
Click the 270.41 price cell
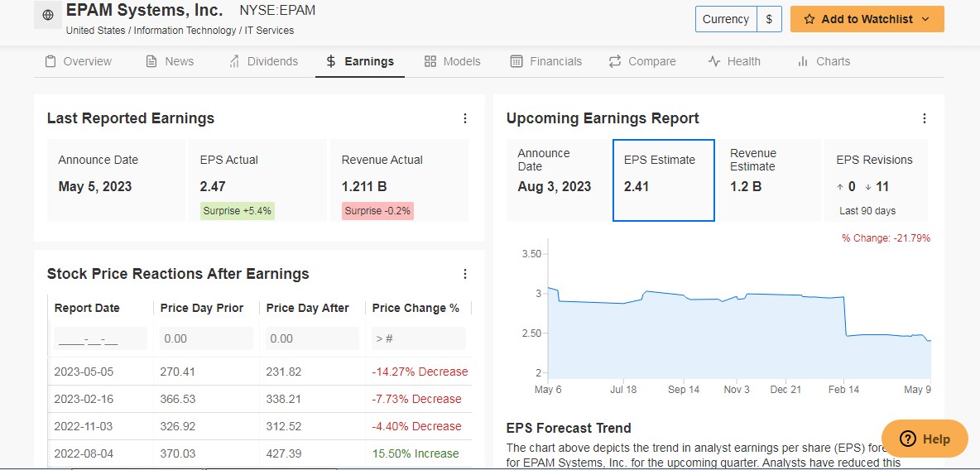[177, 372]
